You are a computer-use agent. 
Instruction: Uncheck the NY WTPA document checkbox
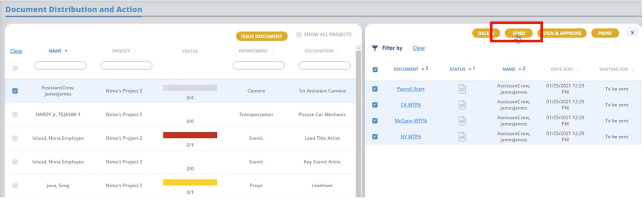375,137
